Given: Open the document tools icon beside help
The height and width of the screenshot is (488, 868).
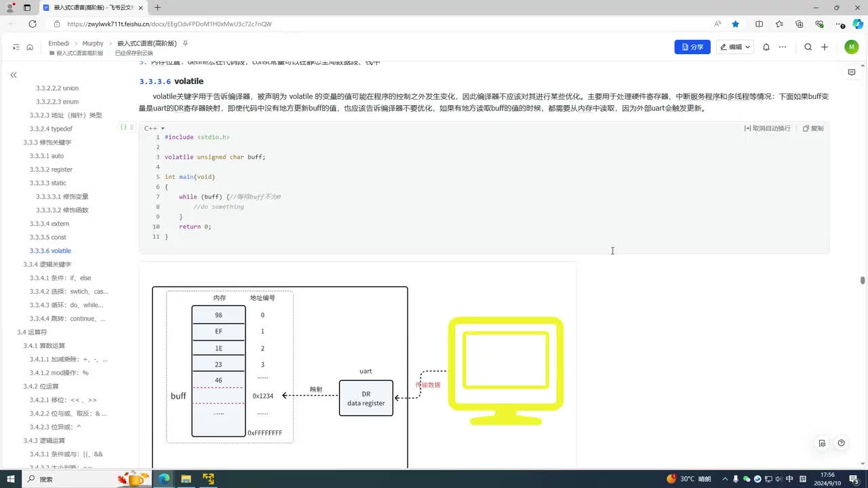Looking at the screenshot, I should (822, 443).
